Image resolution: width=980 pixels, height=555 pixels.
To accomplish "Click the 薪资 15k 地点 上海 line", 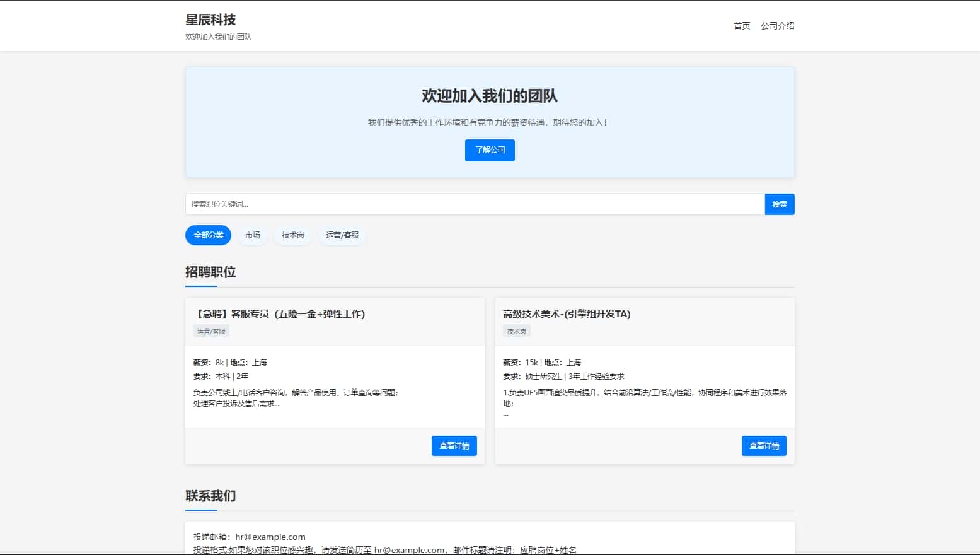I will point(542,363).
